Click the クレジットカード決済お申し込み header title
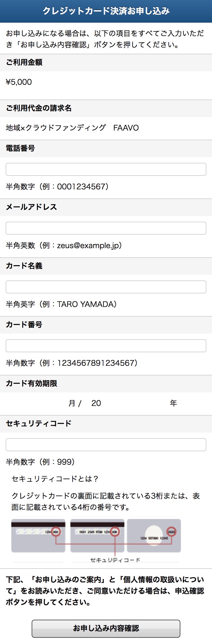The width and height of the screenshot is (212, 644). pos(106,11)
